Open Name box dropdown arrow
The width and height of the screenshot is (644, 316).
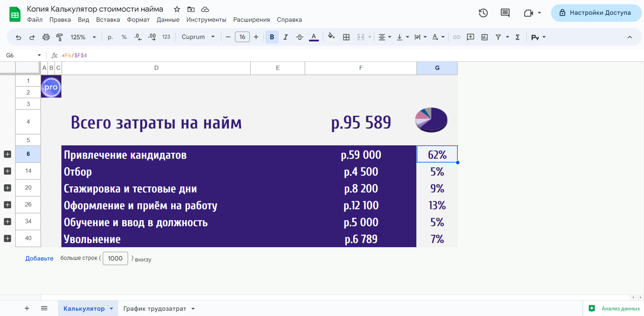coord(39,55)
